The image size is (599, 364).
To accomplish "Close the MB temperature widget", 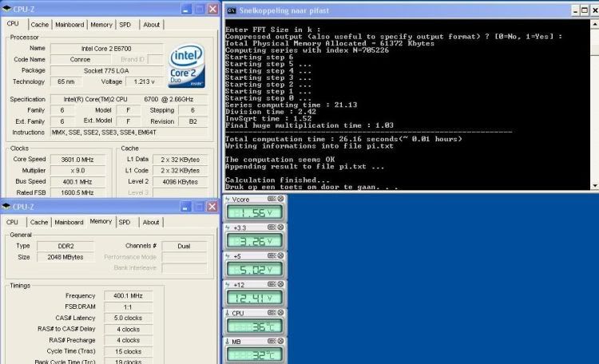I will 280,341.
